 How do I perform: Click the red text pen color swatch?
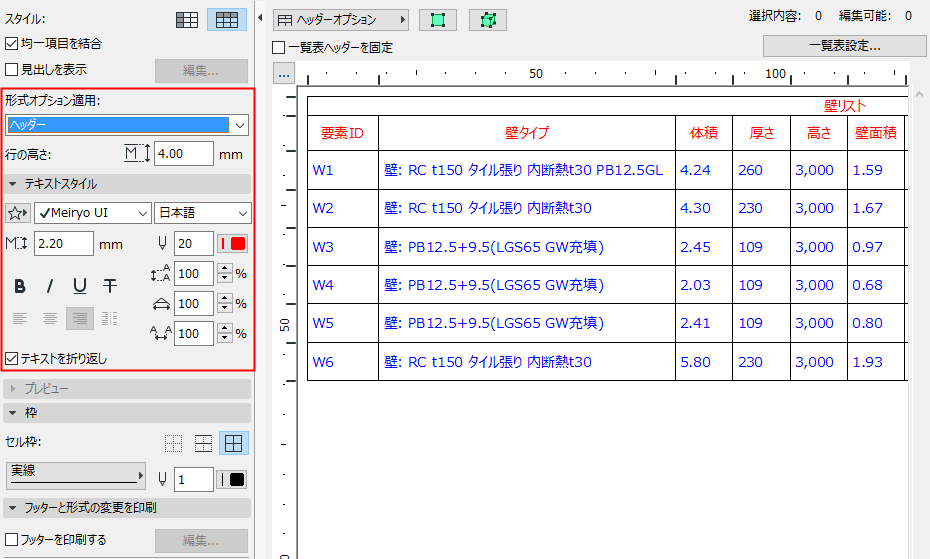pyautogui.click(x=232, y=244)
